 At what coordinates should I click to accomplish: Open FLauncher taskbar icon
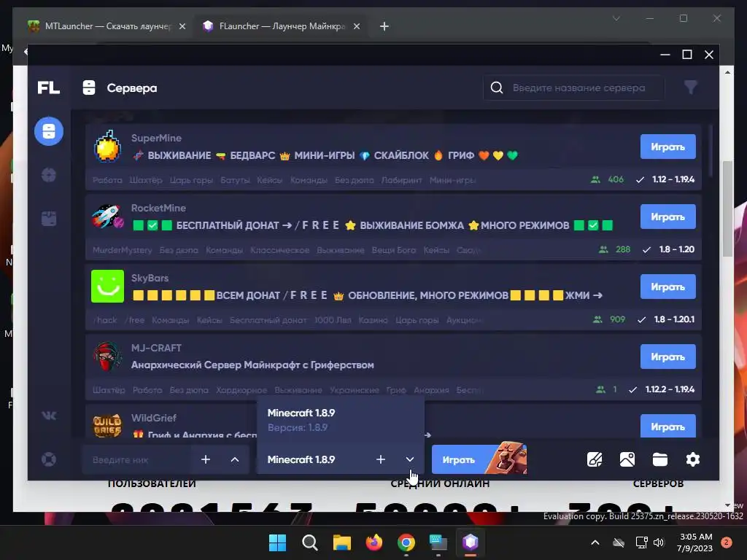(471, 542)
